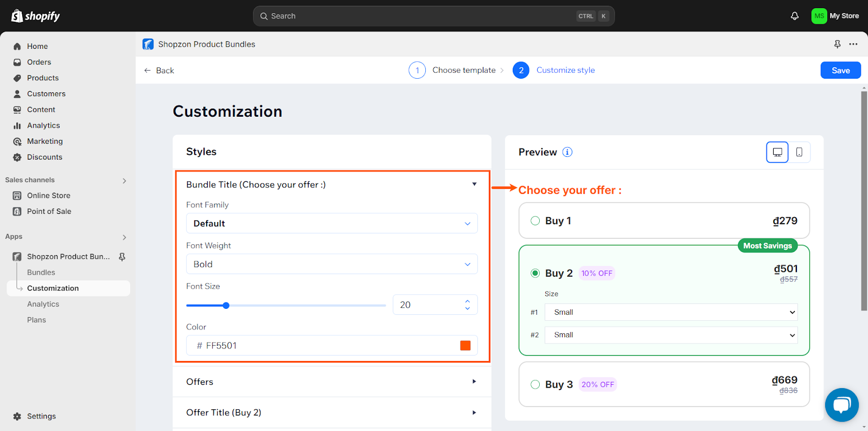
Task: Select the Buy 1 radio option
Action: tap(535, 220)
